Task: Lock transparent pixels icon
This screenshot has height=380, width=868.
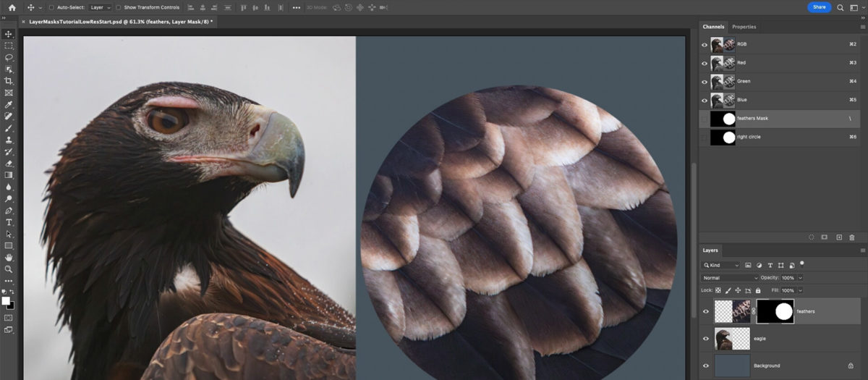Action: [718, 290]
